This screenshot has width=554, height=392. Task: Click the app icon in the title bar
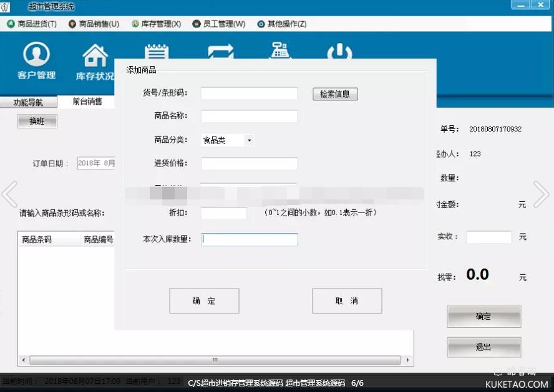point(5,6)
